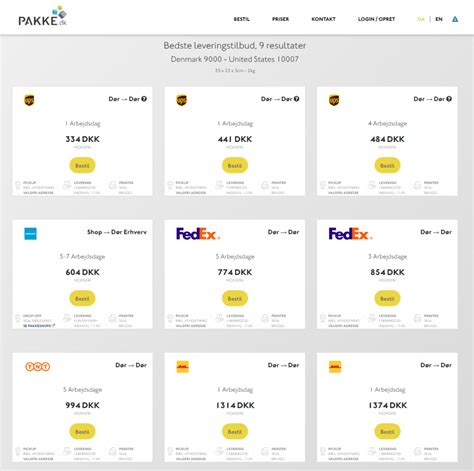The image size is (474, 471).
Task: Open the pakkeshops link on the 604 DKK card
Action: click(x=39, y=326)
